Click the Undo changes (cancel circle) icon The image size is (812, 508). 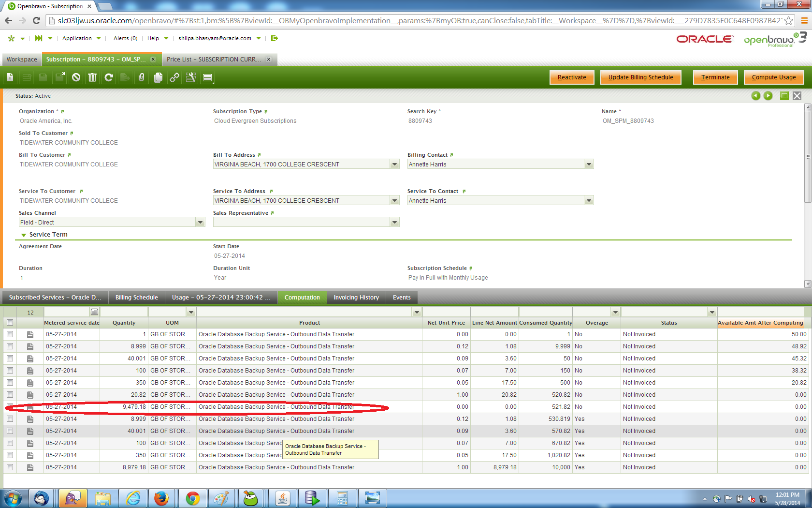click(76, 77)
